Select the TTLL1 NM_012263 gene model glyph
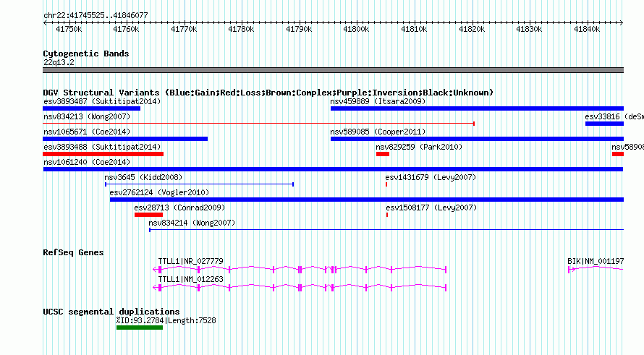The image size is (644, 355). coord(300,288)
